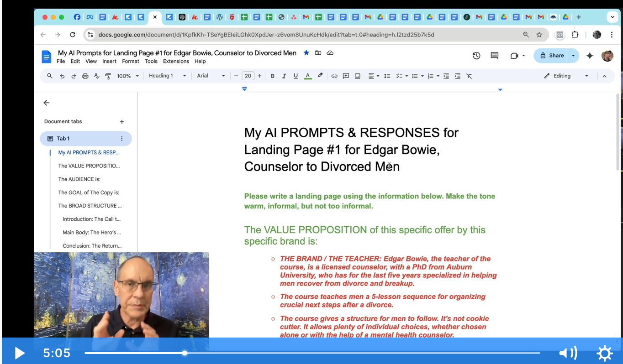Click the Add comment icon
The image size is (623, 364).
coord(346,76)
